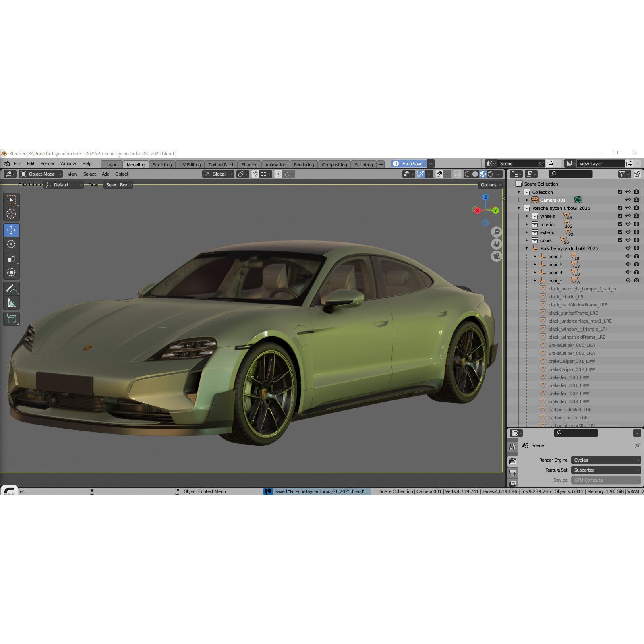
Task: Hide door_fl in the viewport
Action: (628, 257)
